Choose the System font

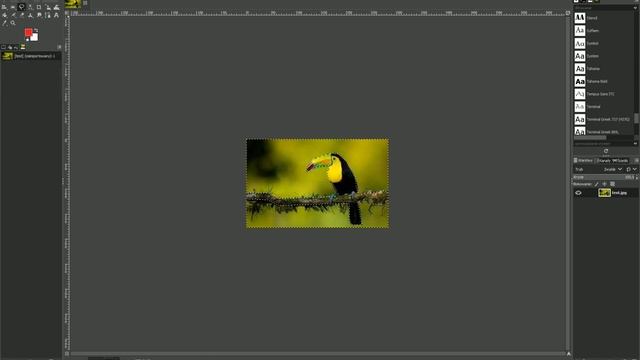[x=604, y=56]
